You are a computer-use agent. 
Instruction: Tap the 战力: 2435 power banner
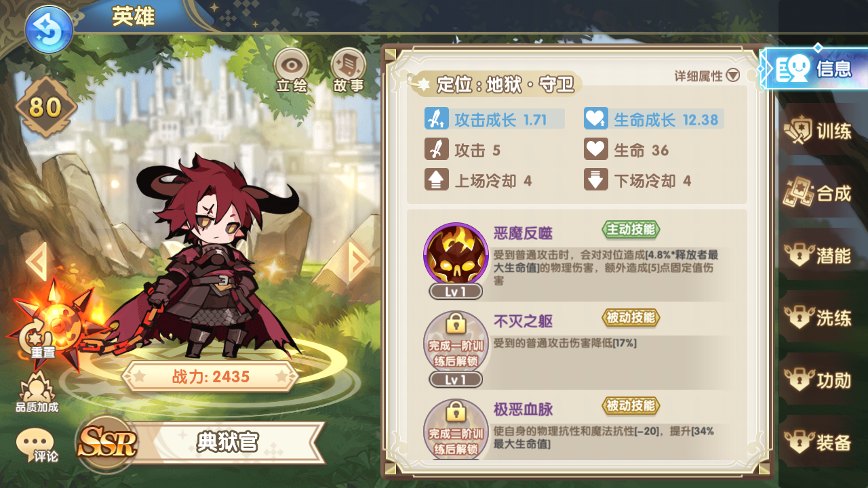tap(210, 377)
